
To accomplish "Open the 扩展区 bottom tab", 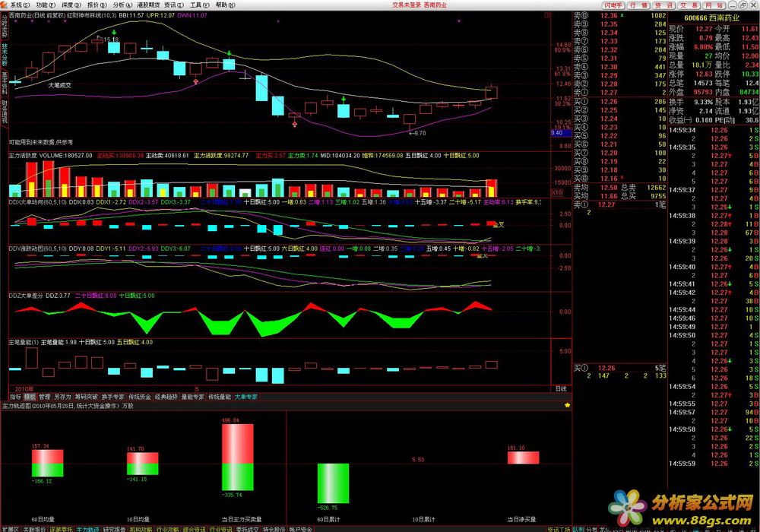I will tap(10, 529).
